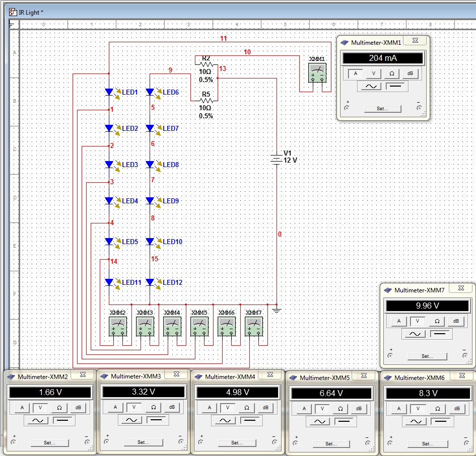Click the R5 resistor symbol
Image resolution: width=476 pixels, height=456 pixels.
(x=207, y=101)
